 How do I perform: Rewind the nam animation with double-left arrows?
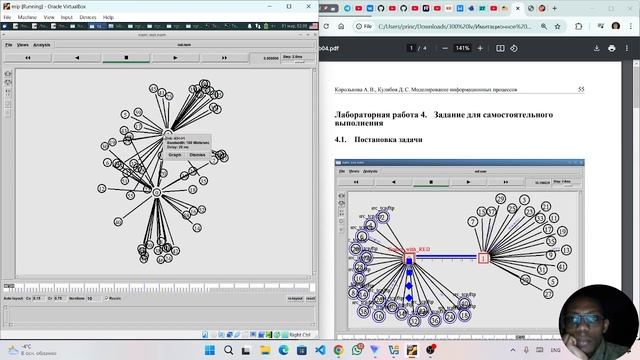28,58
